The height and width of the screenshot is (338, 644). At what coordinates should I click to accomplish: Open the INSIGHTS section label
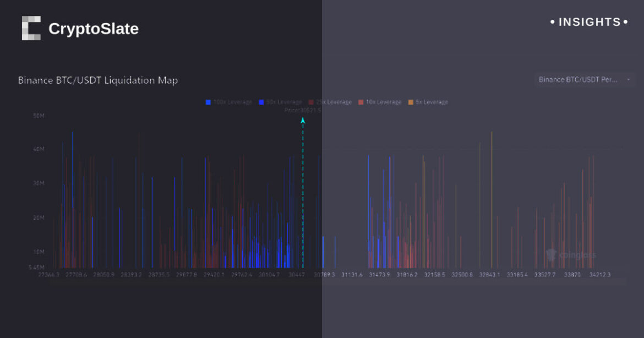click(589, 22)
